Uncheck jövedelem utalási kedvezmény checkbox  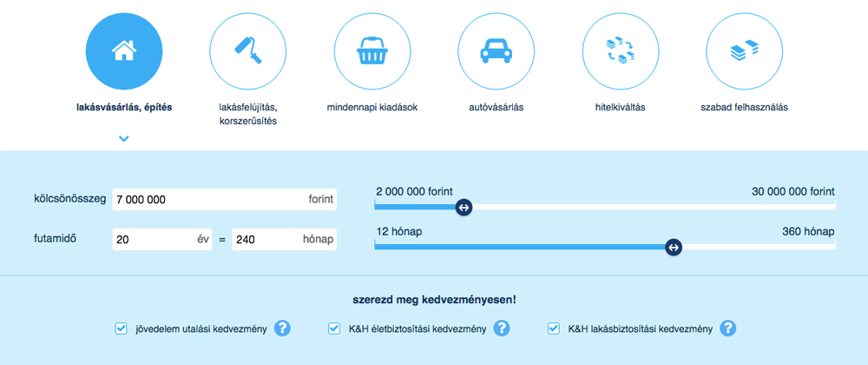click(x=121, y=329)
